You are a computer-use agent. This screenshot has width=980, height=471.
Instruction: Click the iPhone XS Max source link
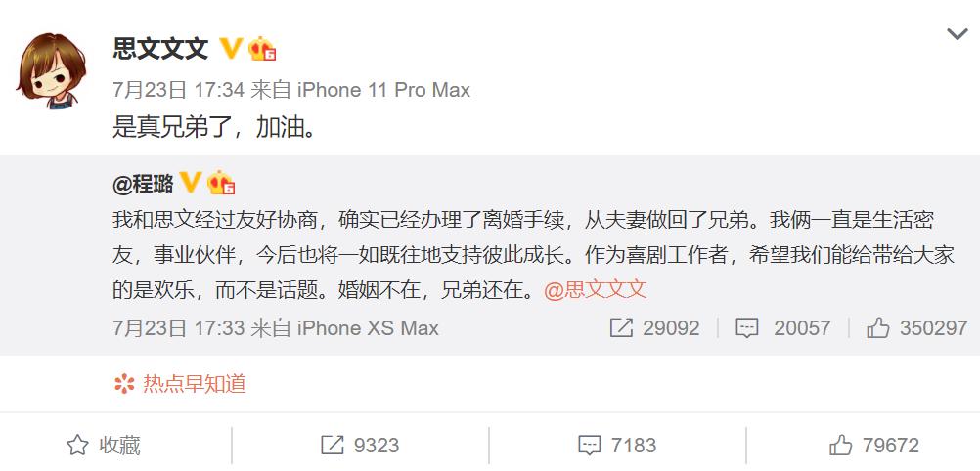pos(368,328)
